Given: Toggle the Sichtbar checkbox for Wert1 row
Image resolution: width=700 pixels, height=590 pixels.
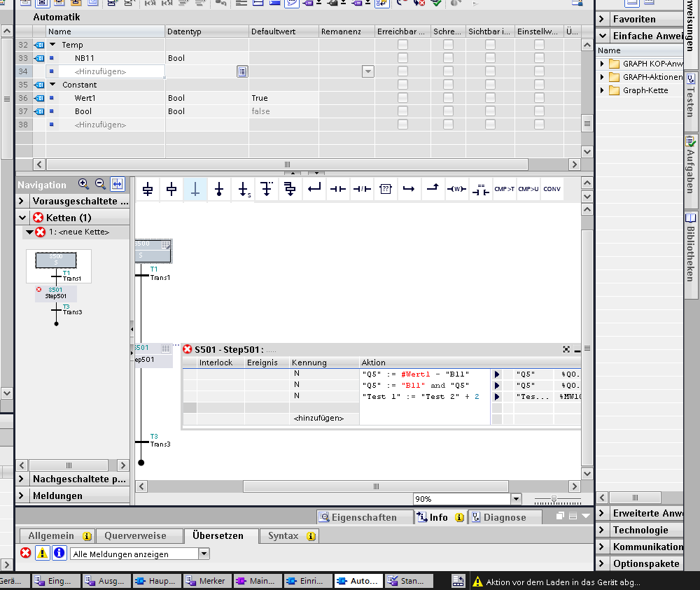Looking at the screenshot, I should tap(490, 98).
